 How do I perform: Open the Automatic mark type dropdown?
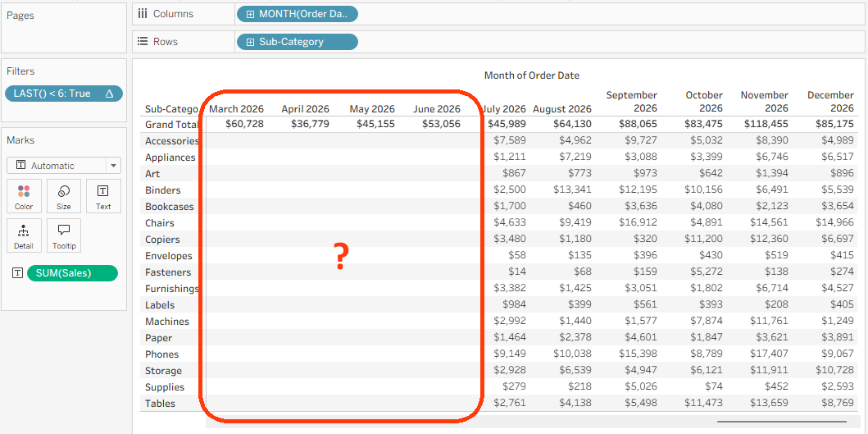click(64, 165)
